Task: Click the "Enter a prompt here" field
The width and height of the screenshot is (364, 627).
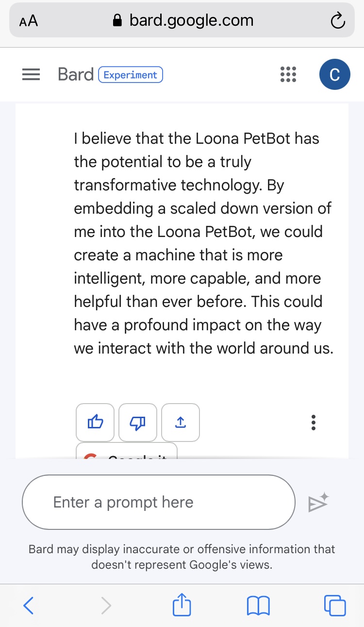Action: pos(158,502)
